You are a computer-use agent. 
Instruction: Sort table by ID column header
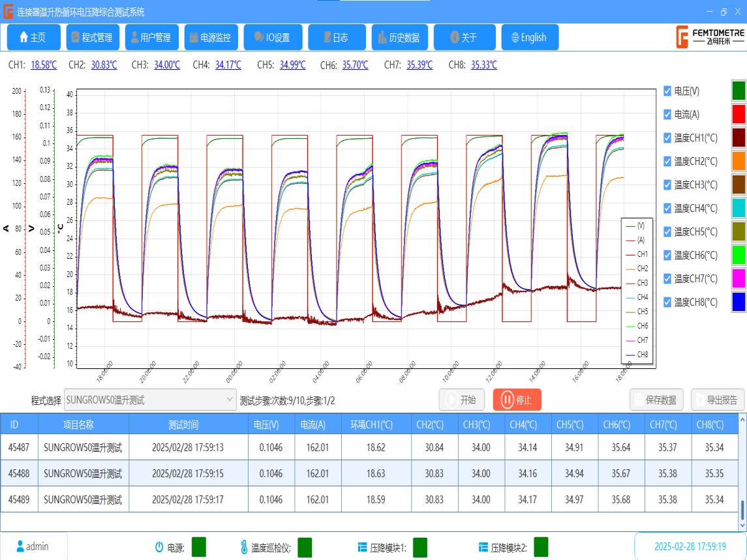14,424
